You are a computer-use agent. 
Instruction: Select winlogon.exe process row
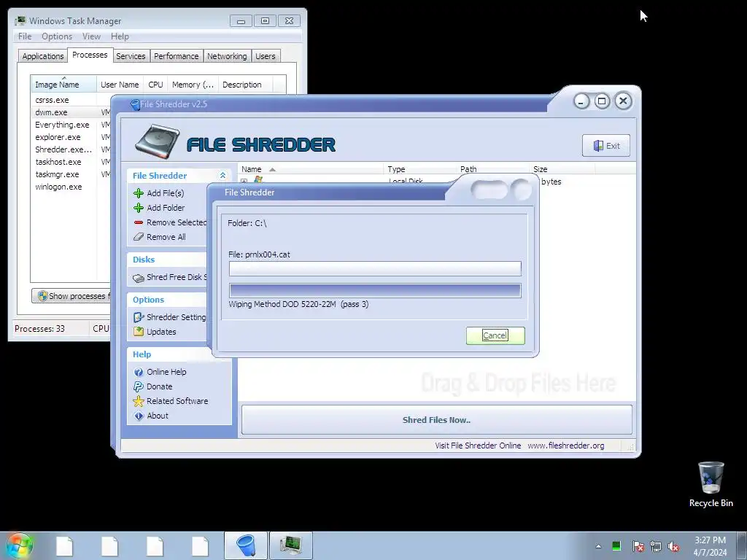tap(71, 187)
